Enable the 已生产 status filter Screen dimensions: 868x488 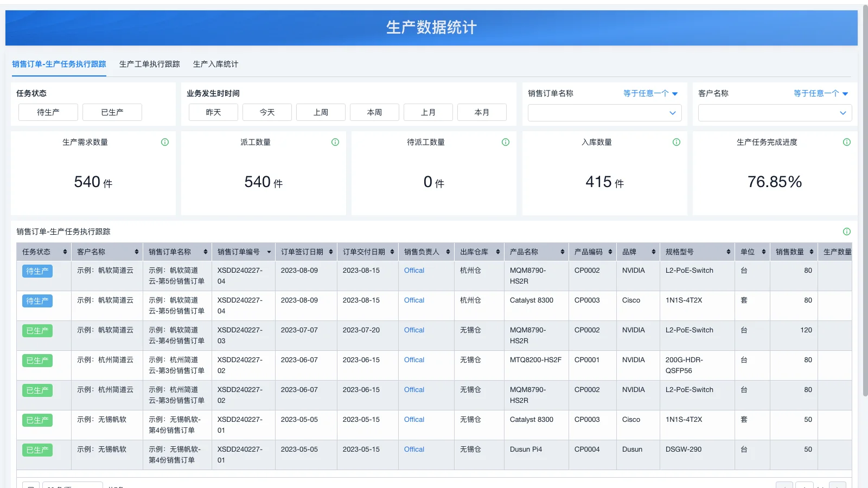pyautogui.click(x=112, y=112)
